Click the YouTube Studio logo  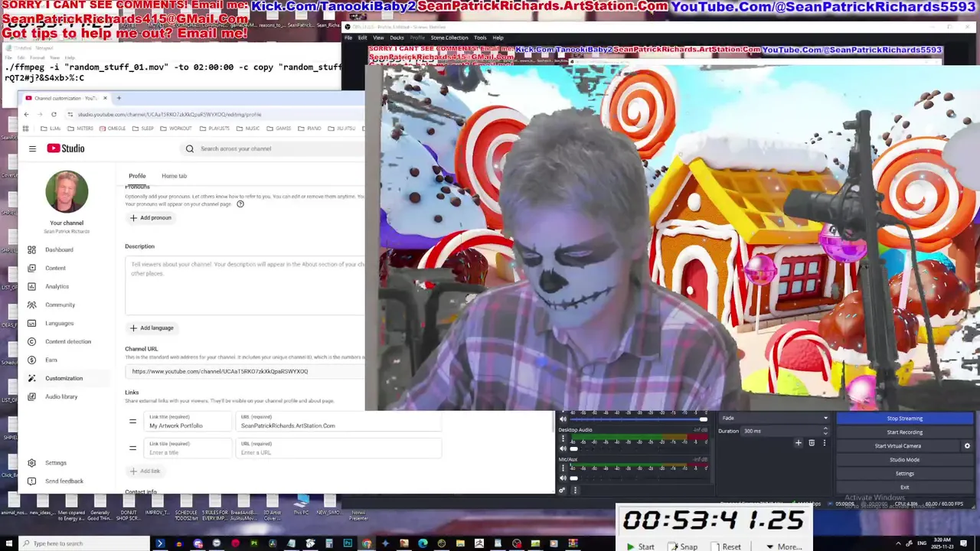point(66,148)
